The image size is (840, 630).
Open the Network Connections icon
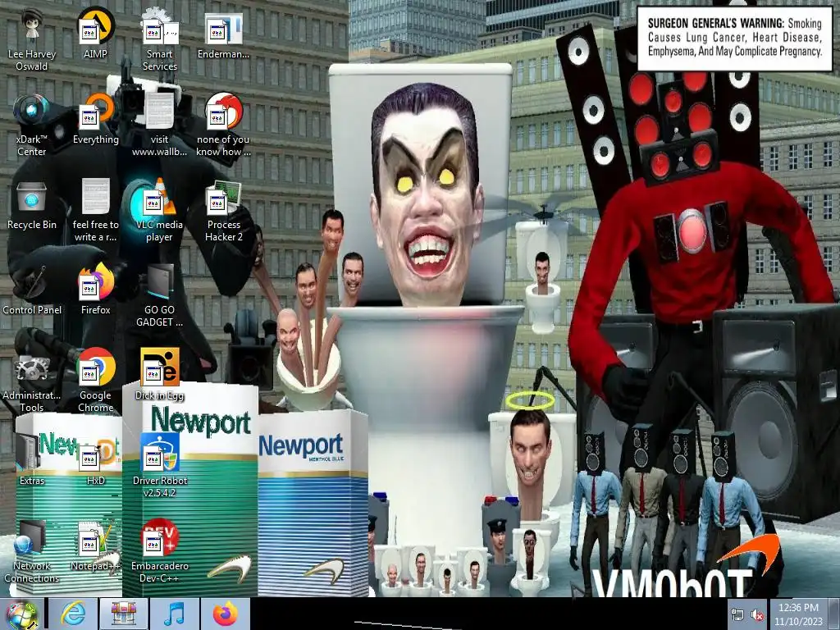pyautogui.click(x=32, y=551)
